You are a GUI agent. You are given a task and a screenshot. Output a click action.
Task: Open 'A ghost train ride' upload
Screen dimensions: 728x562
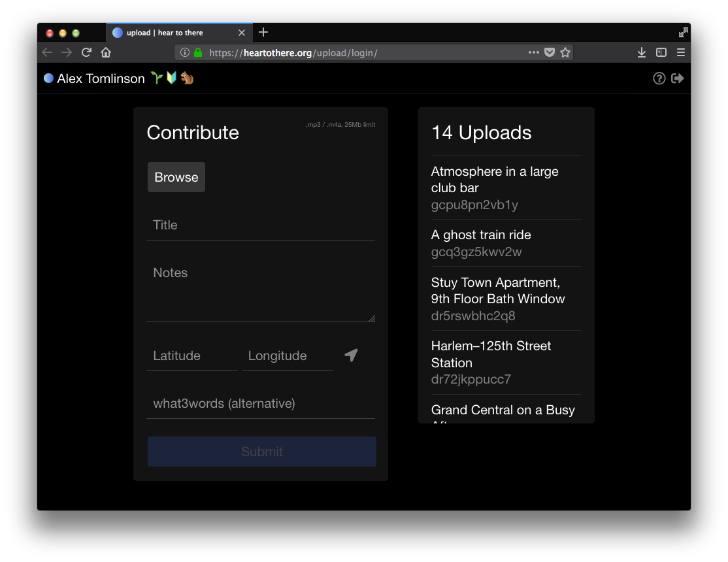481,235
